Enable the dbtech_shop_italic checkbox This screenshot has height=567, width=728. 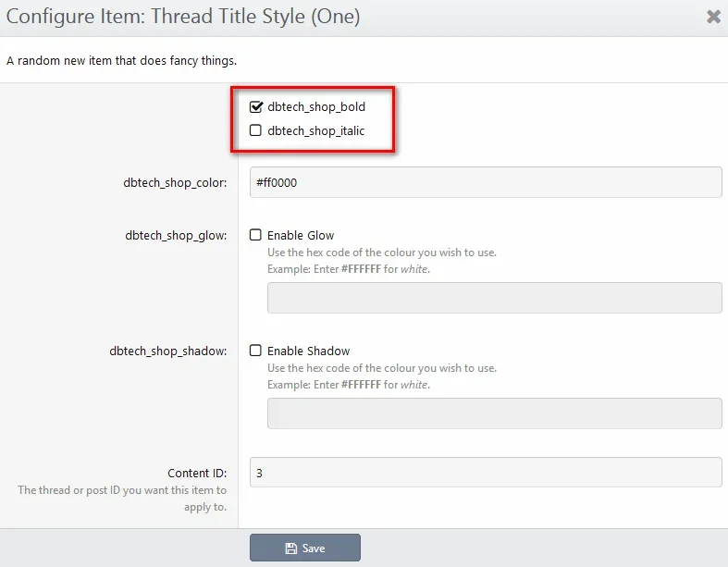[x=255, y=130]
